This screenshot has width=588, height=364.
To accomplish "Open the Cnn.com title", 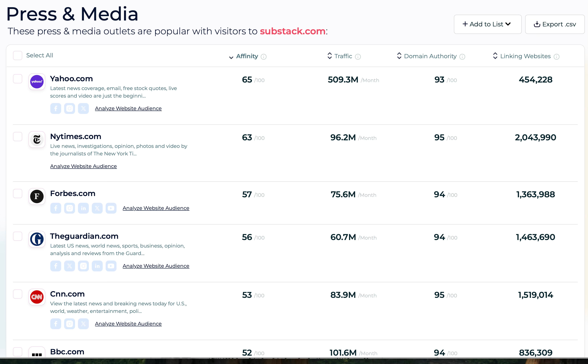I will 67,294.
